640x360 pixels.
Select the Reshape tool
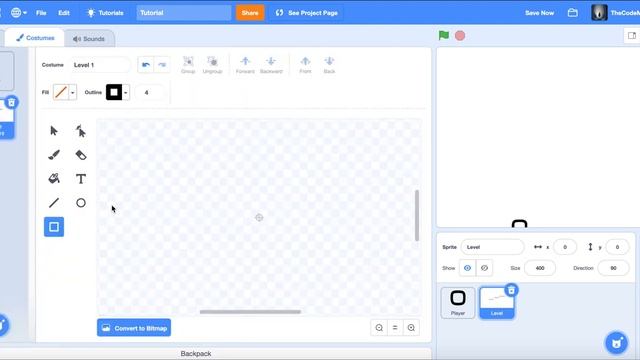point(81,131)
